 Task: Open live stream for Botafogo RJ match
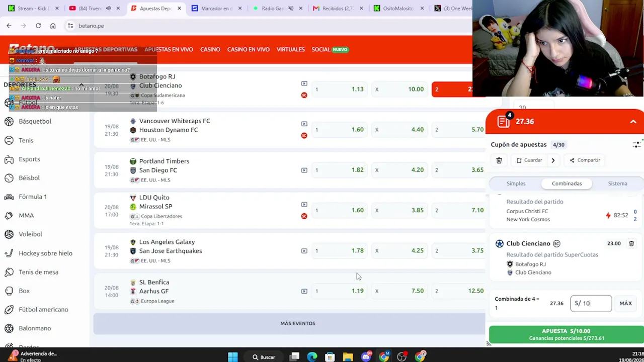(304, 83)
